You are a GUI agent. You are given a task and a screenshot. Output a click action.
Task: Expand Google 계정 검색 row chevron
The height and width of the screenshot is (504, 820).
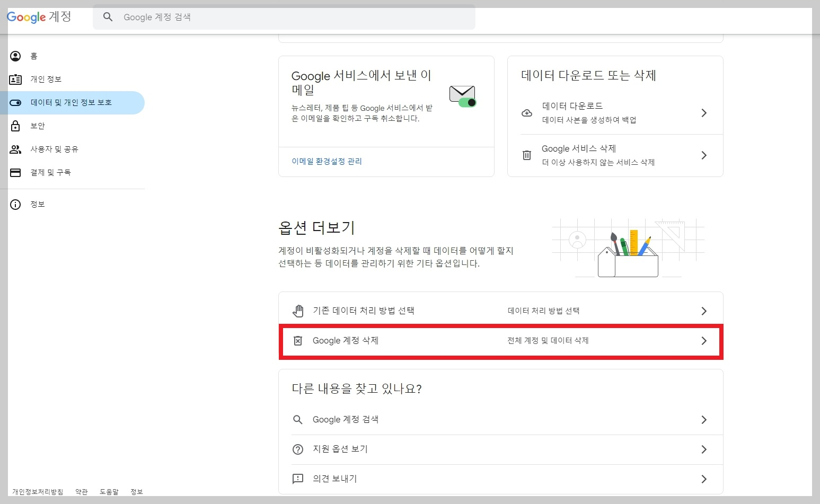[704, 420]
